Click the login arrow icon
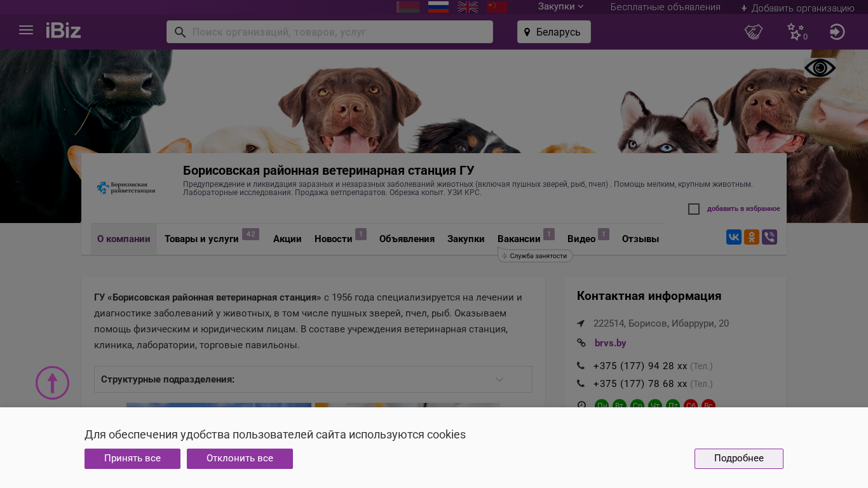Viewport: 868px width, 488px height. coord(837,32)
